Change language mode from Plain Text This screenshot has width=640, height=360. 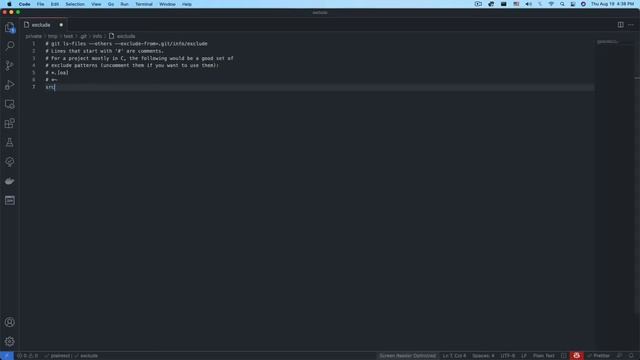(x=544, y=356)
